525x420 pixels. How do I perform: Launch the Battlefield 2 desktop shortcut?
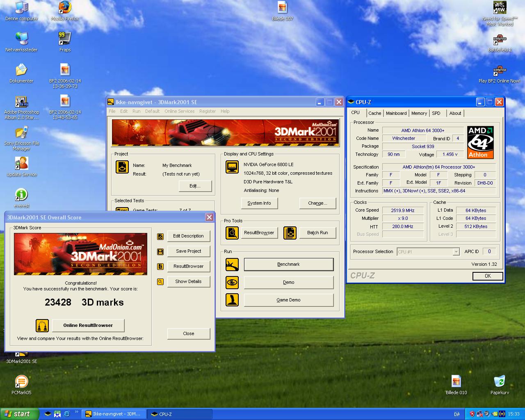click(x=500, y=42)
